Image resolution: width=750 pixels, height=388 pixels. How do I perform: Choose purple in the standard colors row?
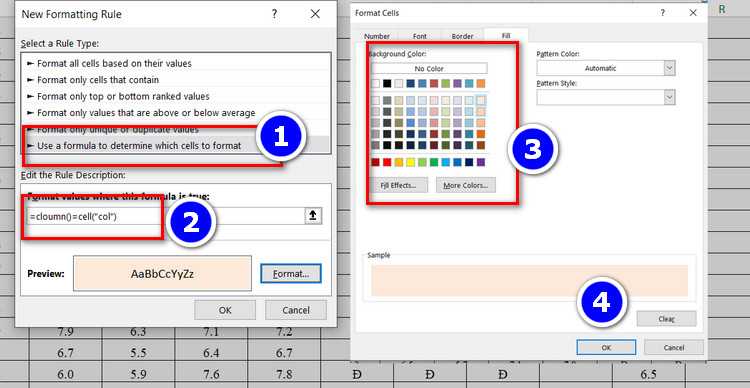pyautogui.click(x=481, y=162)
